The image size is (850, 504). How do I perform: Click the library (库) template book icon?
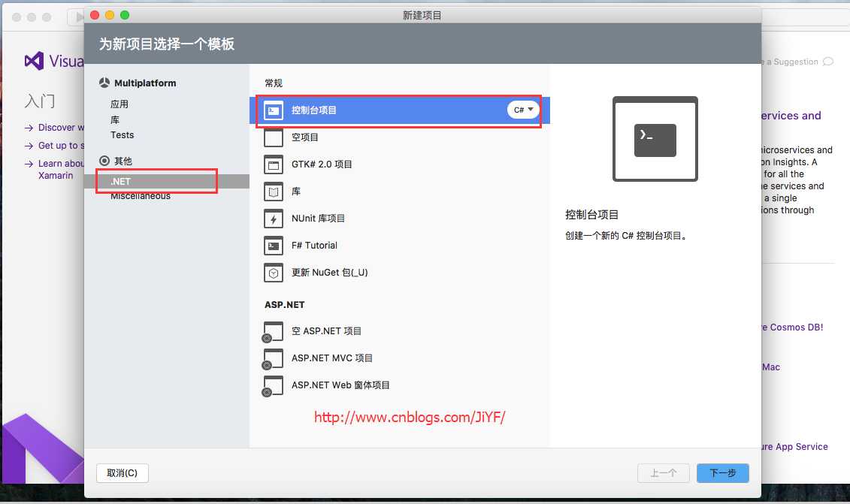tap(274, 192)
